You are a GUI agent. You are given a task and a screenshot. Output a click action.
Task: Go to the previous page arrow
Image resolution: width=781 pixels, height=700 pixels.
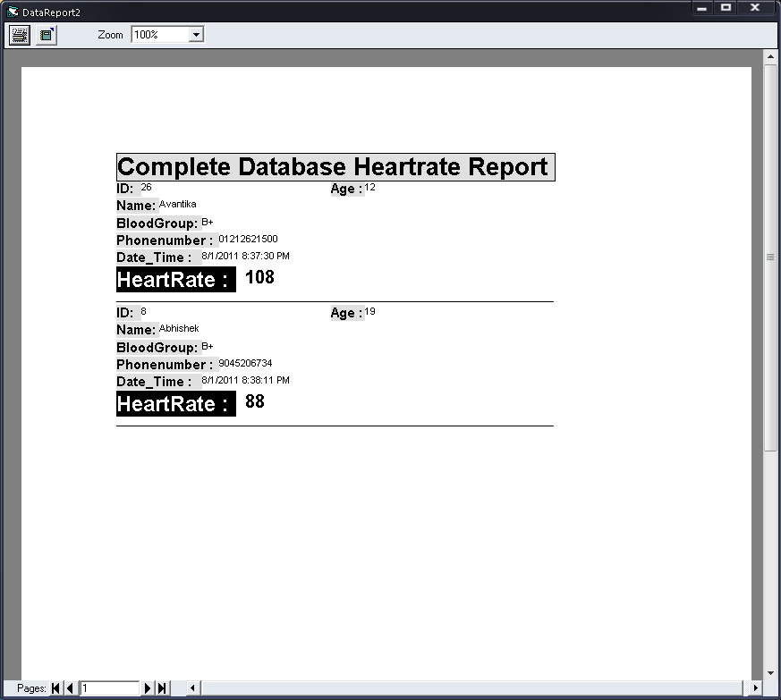tap(70, 688)
